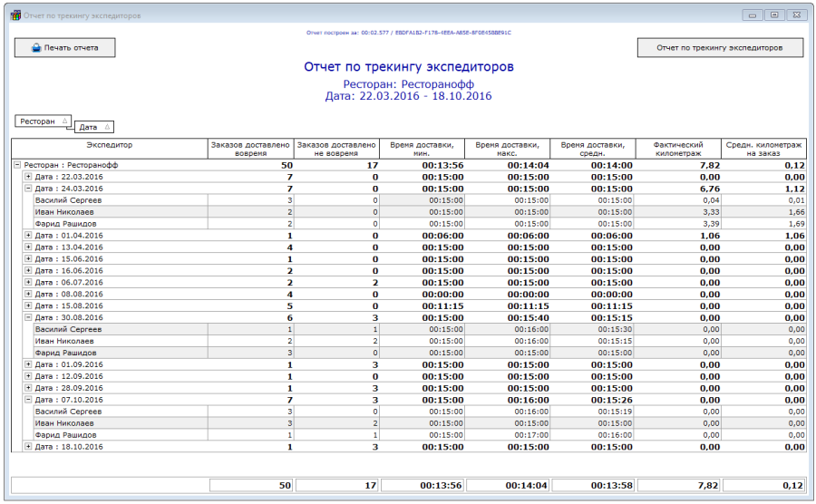The image size is (816, 504).
Task: Click the application icon in title bar
Action: click(15, 15)
